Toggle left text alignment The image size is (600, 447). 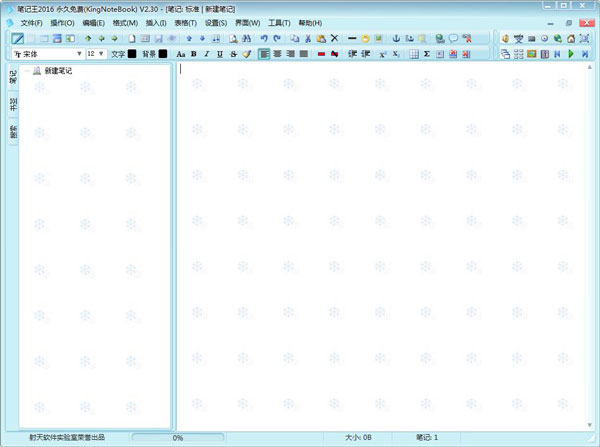click(x=264, y=54)
